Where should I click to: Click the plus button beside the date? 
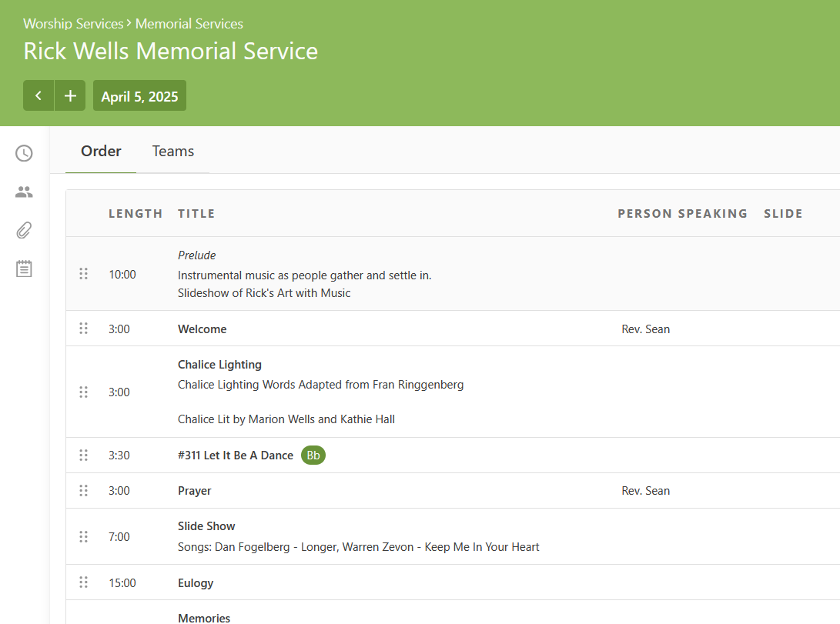point(70,96)
